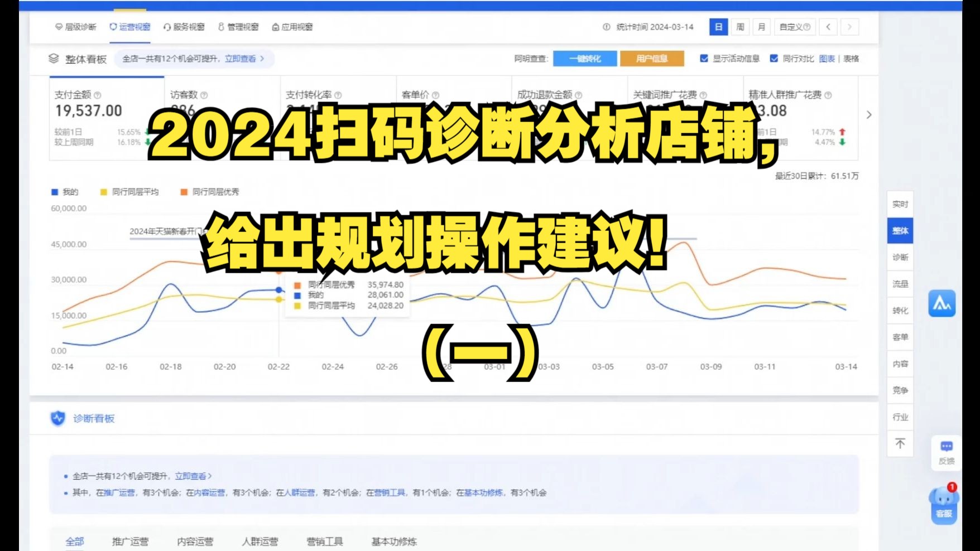The image size is (980, 551).
Task: Open the 层级诊断 tab
Action: (x=75, y=27)
